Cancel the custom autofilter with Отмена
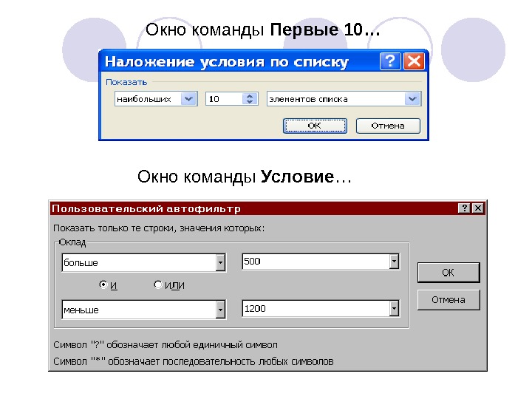532x399 pixels. point(449,300)
